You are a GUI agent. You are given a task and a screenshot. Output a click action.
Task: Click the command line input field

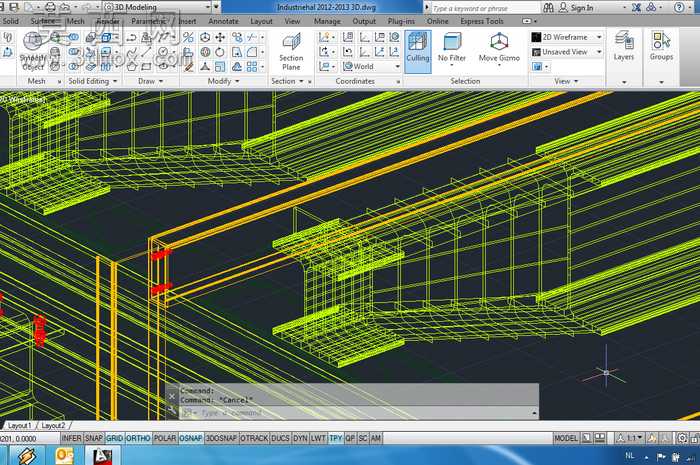[x=359, y=413]
